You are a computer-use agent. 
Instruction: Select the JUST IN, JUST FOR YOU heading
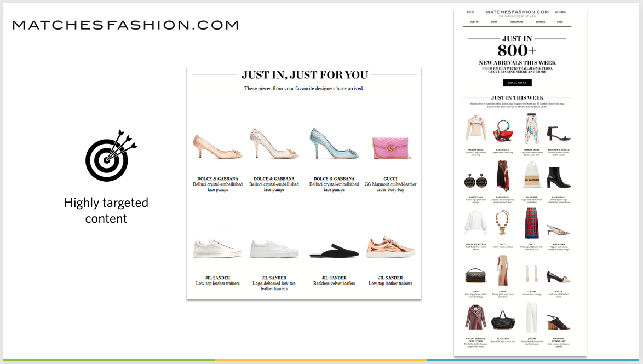coord(305,75)
